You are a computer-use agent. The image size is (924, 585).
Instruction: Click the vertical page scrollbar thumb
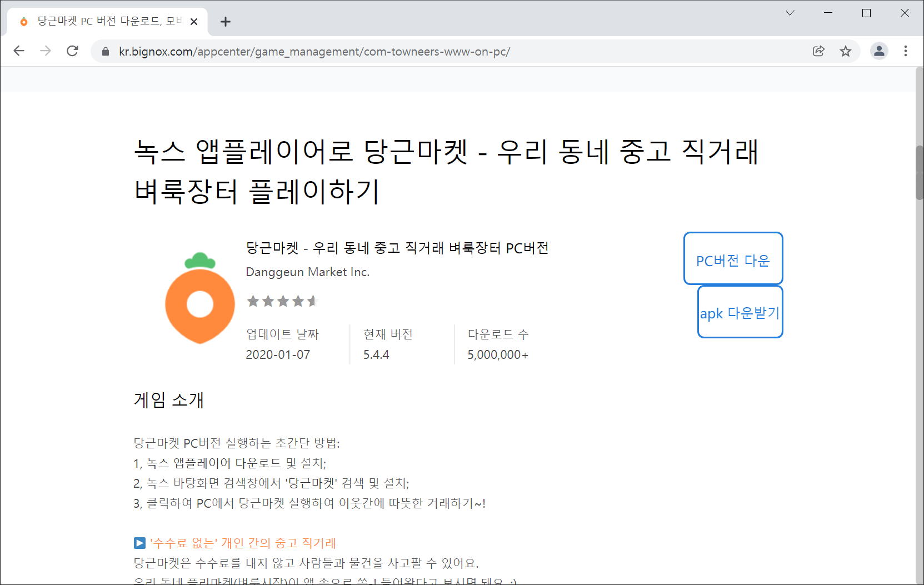920,172
